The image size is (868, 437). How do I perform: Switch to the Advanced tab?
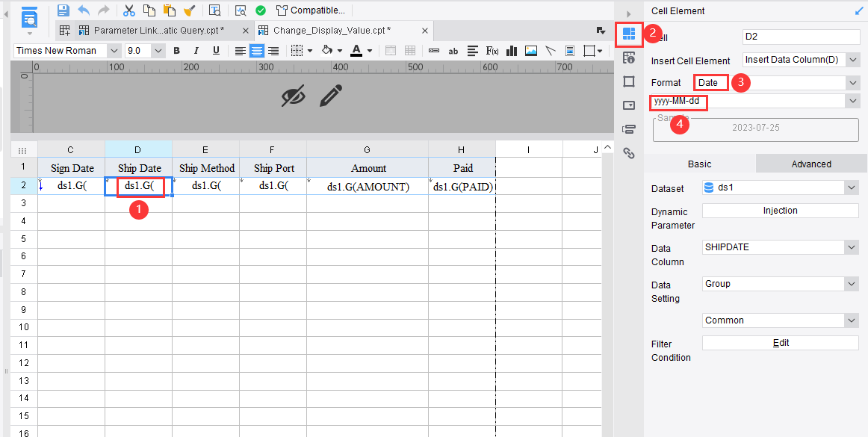pos(810,164)
